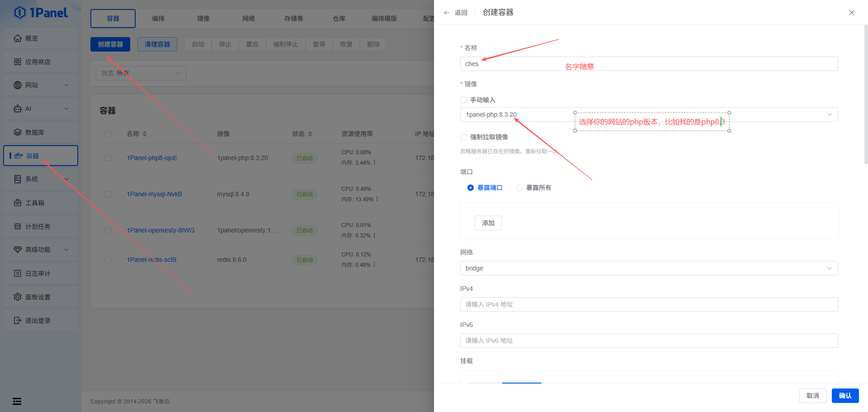Click the 面板设置 gear icon
868x412 pixels.
(18, 297)
